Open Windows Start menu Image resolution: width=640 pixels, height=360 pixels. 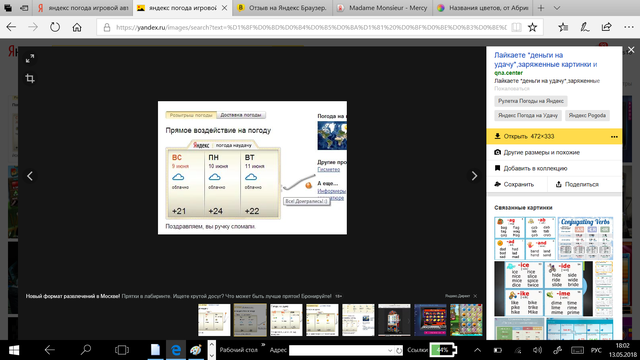pyautogui.click(x=14, y=350)
